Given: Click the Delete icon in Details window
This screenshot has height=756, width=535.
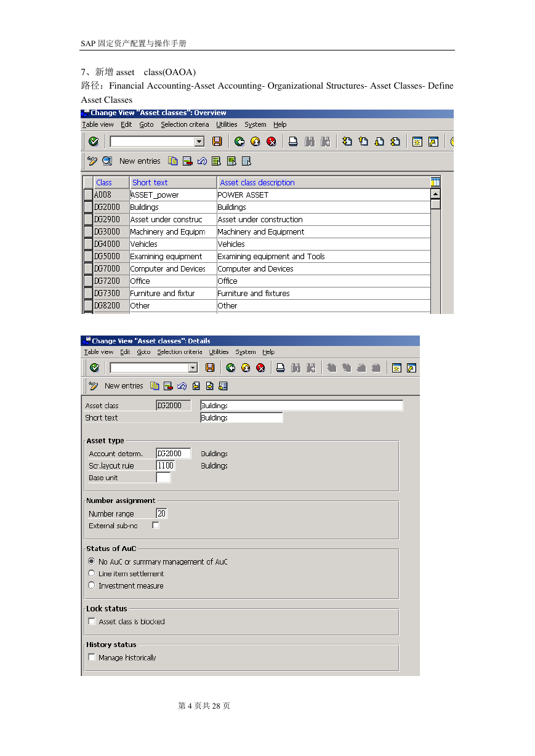Looking at the screenshot, I should coord(168,386).
